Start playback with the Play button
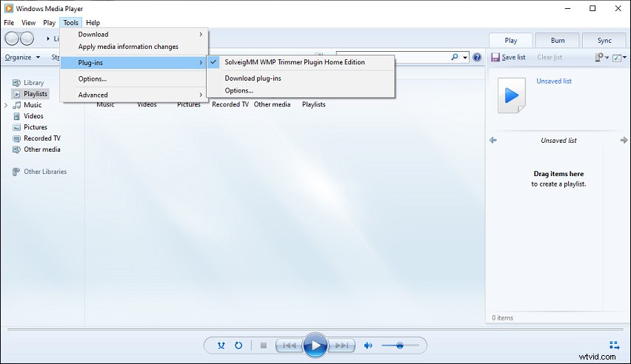The image size is (631, 364). (315, 345)
